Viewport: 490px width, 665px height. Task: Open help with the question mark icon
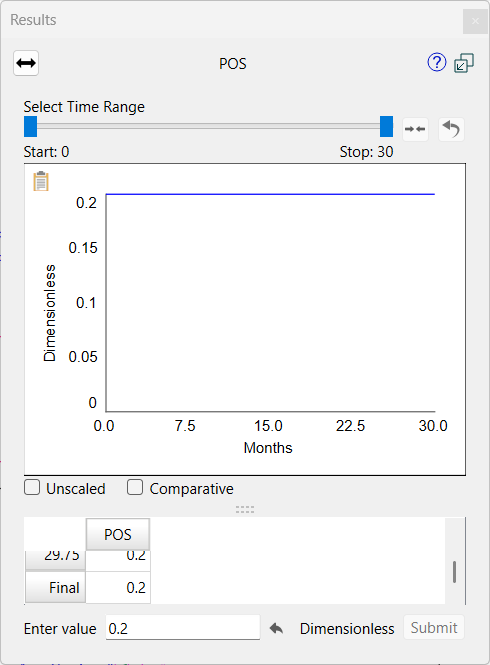tap(437, 63)
